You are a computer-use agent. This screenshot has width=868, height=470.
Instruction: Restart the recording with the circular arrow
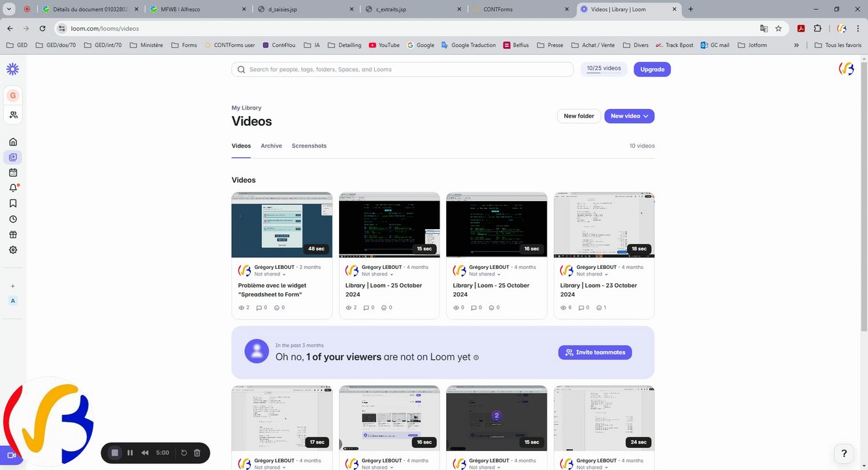(184, 452)
